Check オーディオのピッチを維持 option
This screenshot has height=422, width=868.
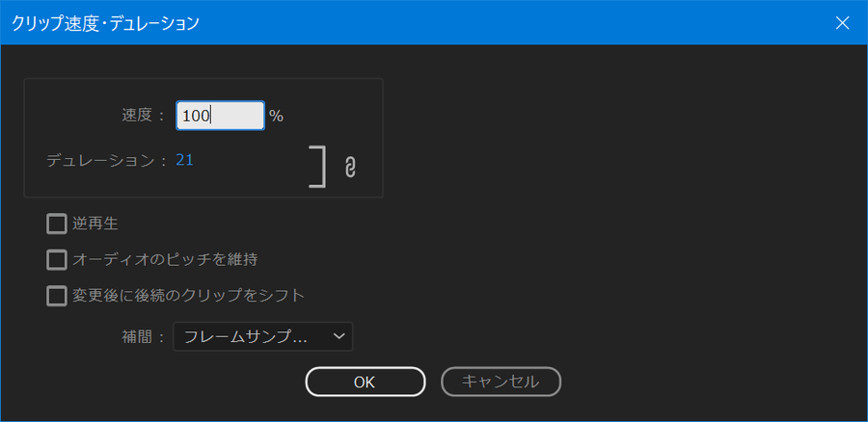tap(57, 259)
